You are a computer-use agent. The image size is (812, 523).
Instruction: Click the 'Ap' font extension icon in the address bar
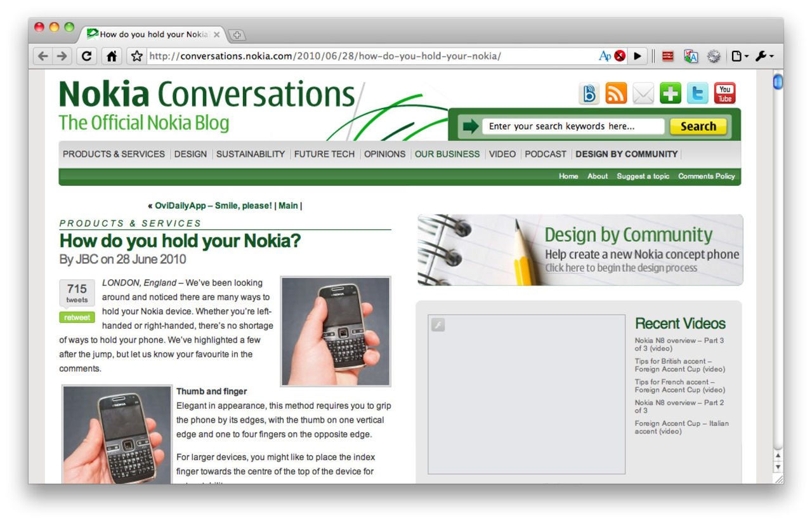click(x=605, y=56)
